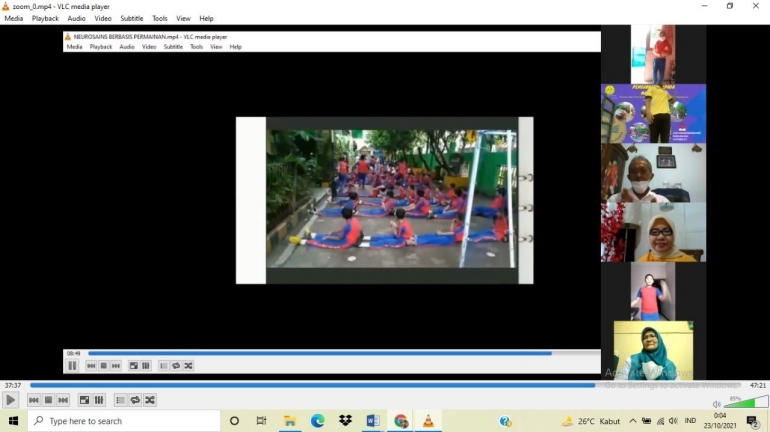Click Next in recorded VLC window controls
Image resolution: width=770 pixels, height=432 pixels.
coord(116,366)
